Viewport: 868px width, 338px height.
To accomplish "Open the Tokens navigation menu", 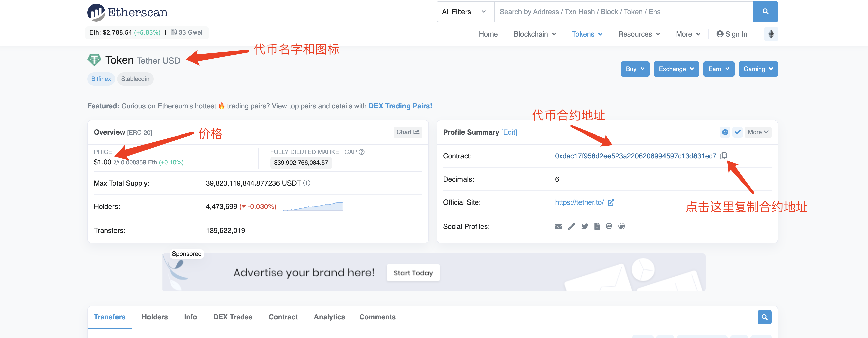I will 587,34.
